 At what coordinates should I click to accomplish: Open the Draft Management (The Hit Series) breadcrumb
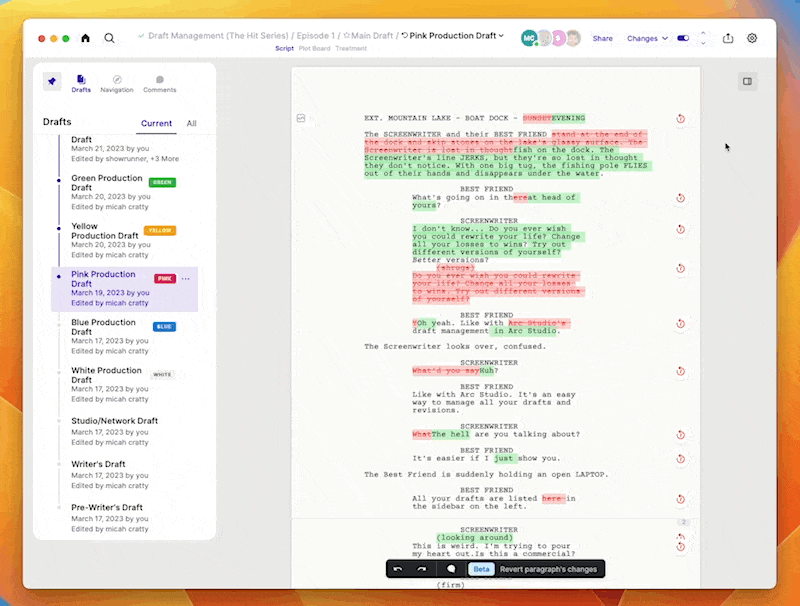(x=218, y=36)
